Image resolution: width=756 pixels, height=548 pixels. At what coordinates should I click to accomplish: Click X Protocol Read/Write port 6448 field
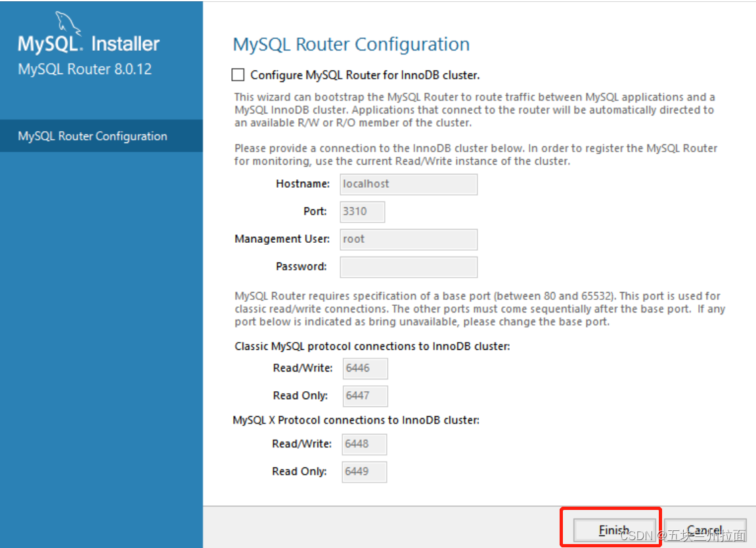point(364,444)
